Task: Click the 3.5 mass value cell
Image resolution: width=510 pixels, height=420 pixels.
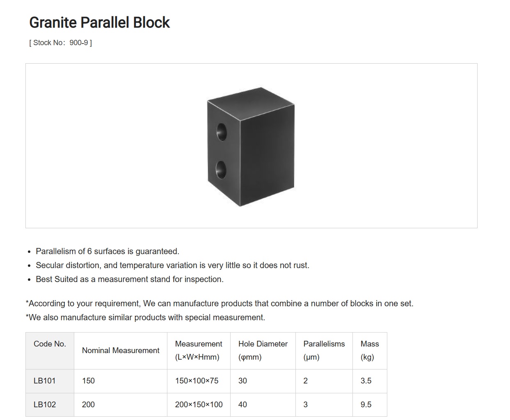Action: coord(370,381)
